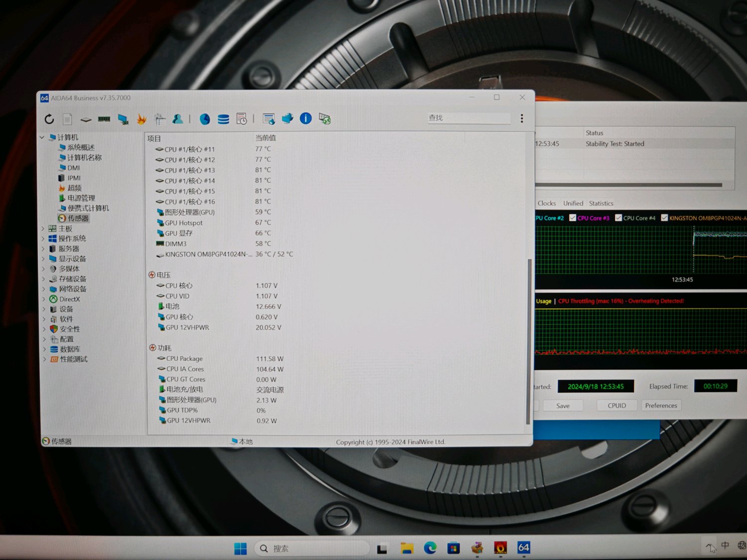Open Task View on the taskbar
Image resolution: width=747 pixels, height=560 pixels.
coord(382,549)
